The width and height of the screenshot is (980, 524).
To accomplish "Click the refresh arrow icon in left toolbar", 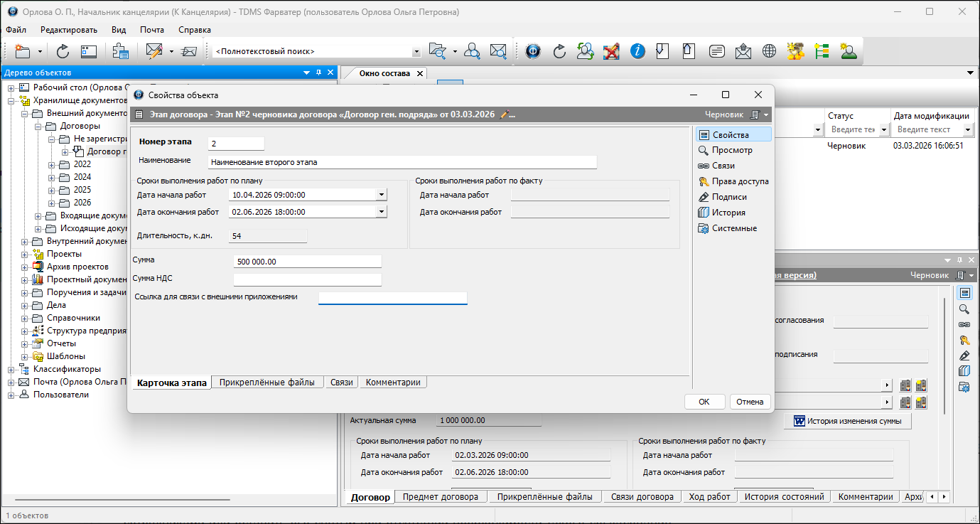I will (x=63, y=51).
